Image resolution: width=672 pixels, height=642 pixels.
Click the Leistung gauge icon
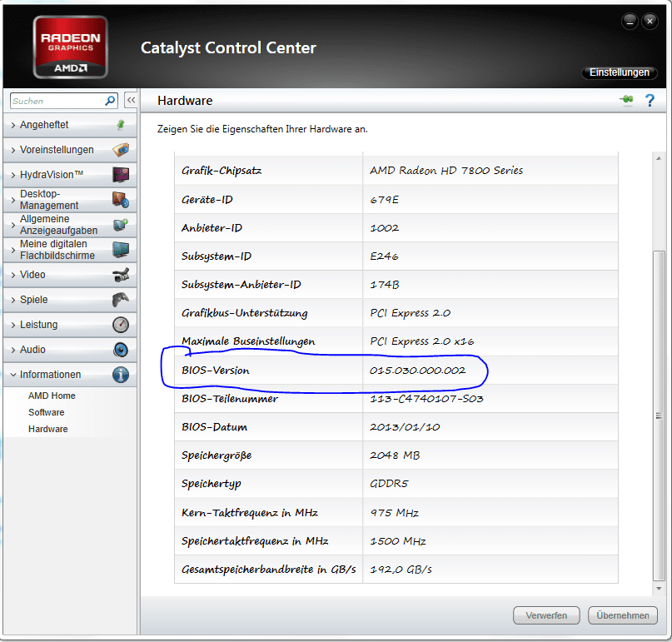point(121,325)
